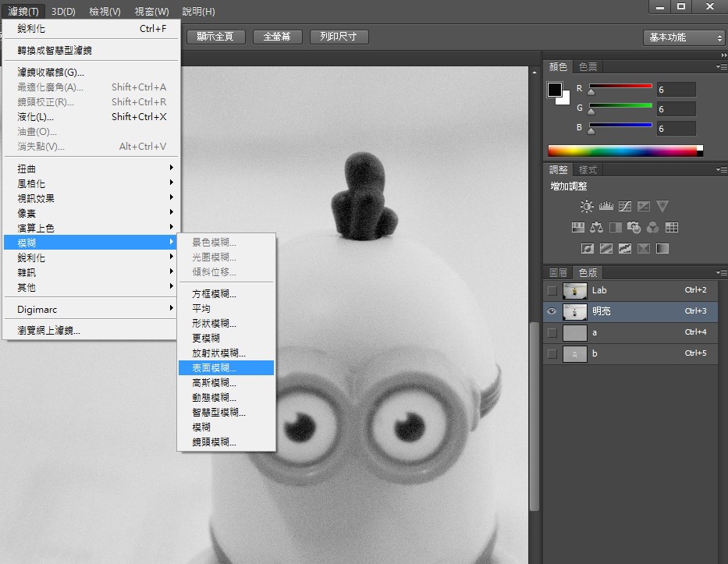728x564 pixels.
Task: Add a Brightness/Contrast adjustment
Action: coord(587,206)
